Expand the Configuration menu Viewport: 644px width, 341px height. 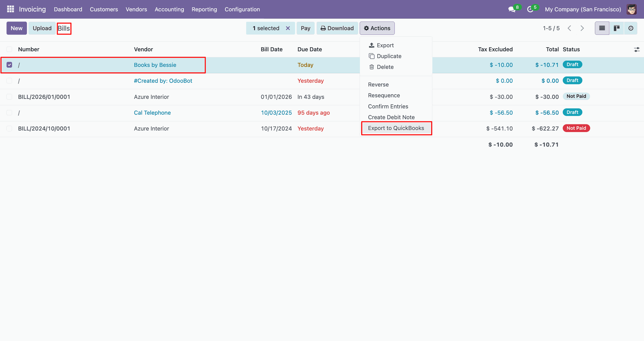(x=242, y=9)
